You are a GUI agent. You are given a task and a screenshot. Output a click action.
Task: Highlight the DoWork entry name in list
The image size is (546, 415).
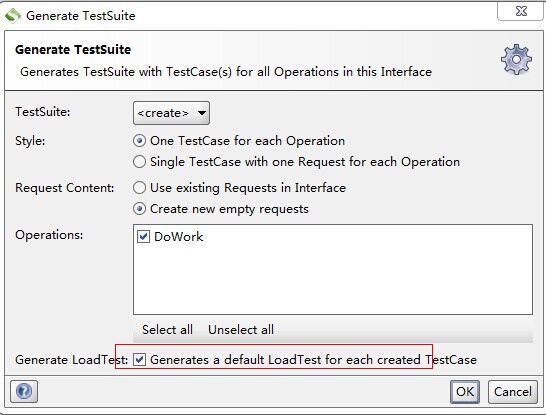(x=179, y=237)
